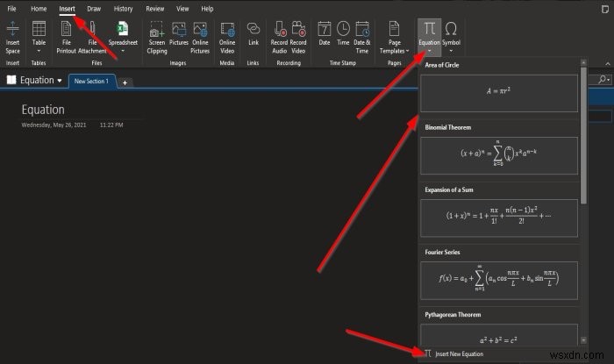Open the Help tab
This screenshot has height=364, width=614.
(x=207, y=9)
